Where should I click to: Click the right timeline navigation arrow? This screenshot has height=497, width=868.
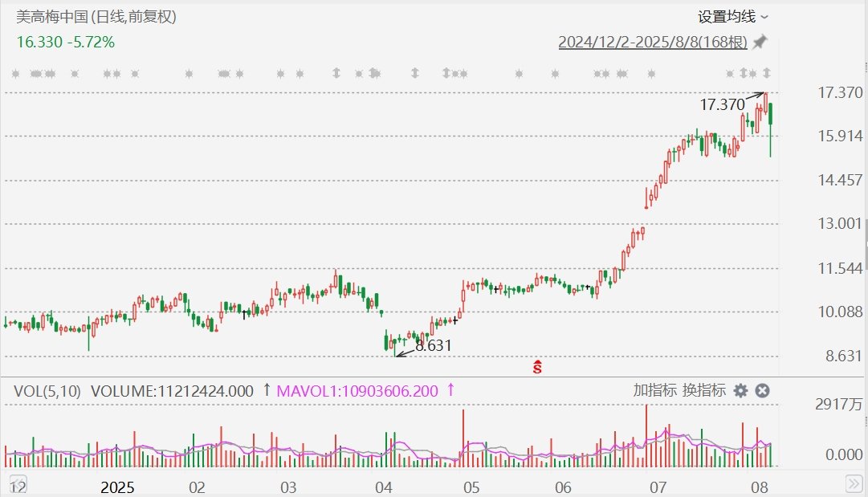[x=853, y=483]
